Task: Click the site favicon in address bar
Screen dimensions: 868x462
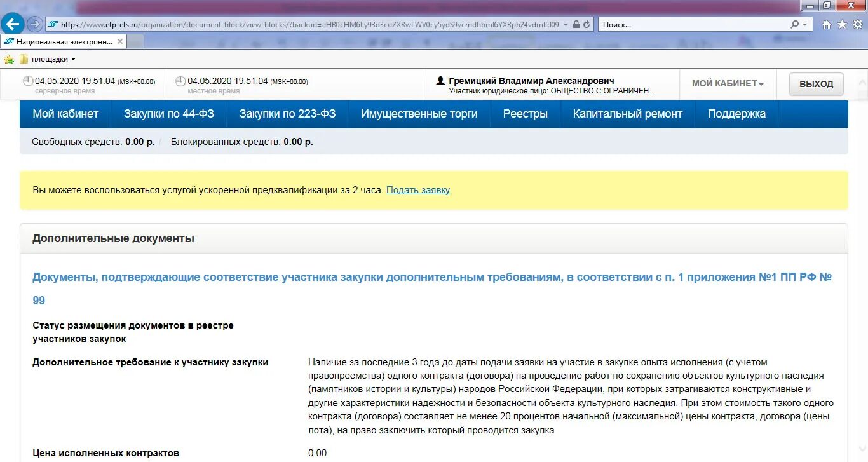Action: 53,25
